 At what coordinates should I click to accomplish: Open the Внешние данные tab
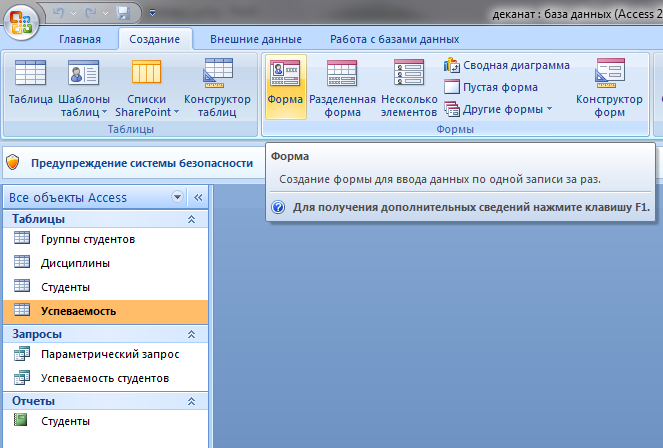(256, 39)
